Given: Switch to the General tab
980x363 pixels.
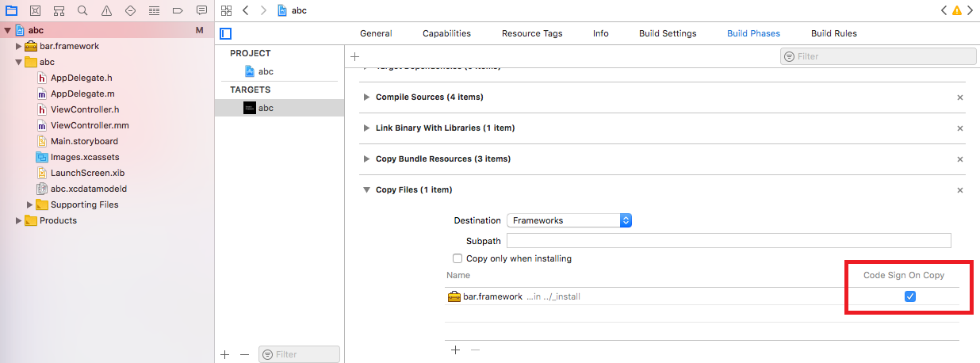Looking at the screenshot, I should click(376, 33).
